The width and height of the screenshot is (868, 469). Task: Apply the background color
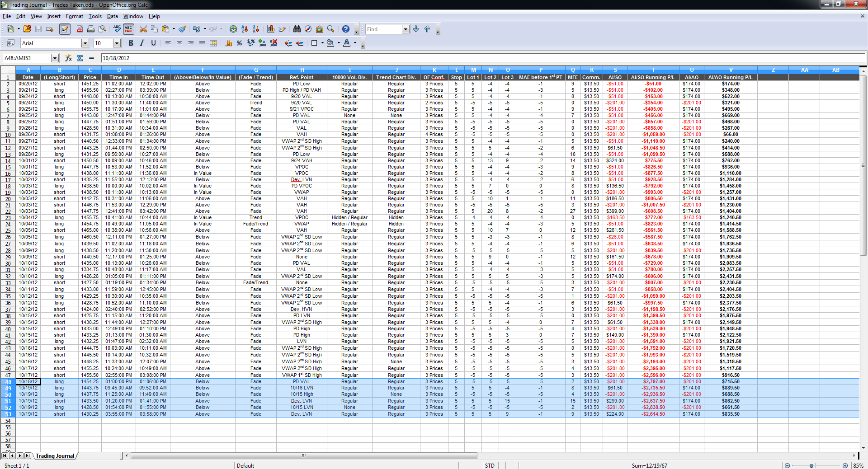pyautogui.click(x=330, y=43)
